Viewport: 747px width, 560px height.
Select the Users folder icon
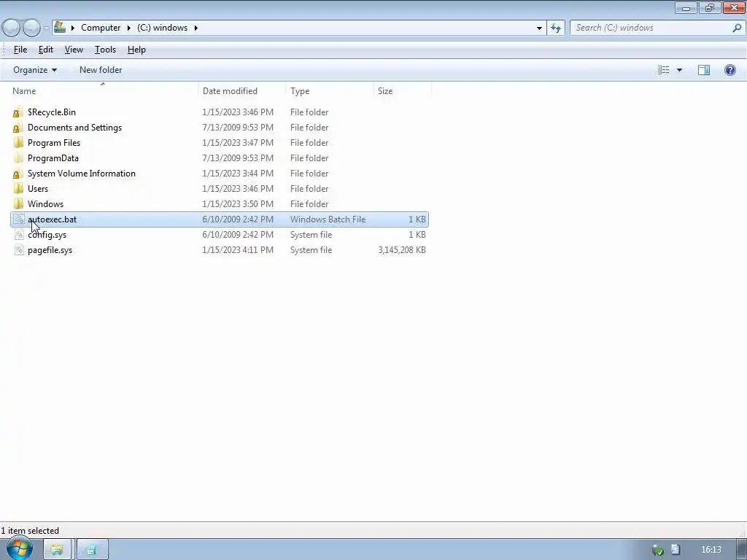(x=18, y=189)
